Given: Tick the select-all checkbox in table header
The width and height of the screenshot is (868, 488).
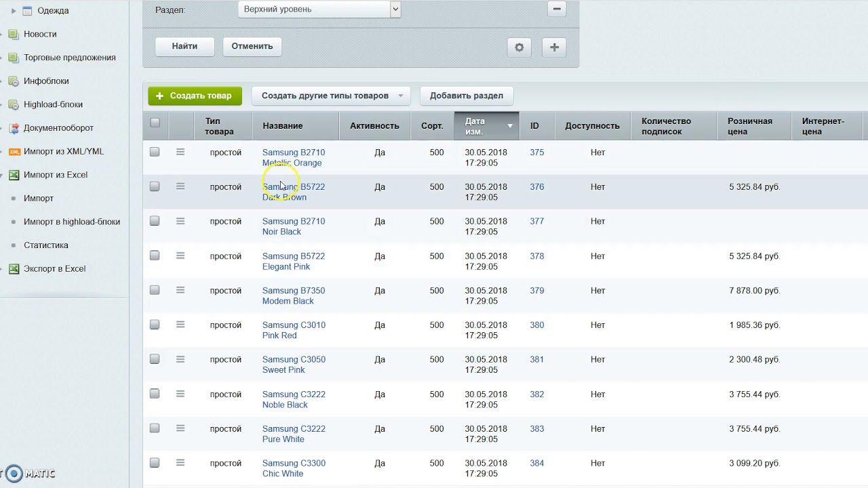Looking at the screenshot, I should (x=155, y=123).
